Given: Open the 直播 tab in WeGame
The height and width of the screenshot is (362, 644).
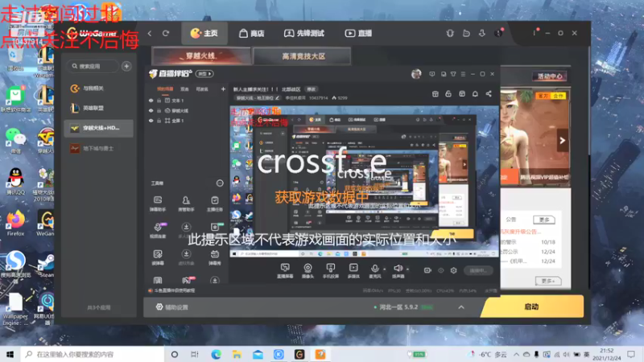Looking at the screenshot, I should coord(358,33).
